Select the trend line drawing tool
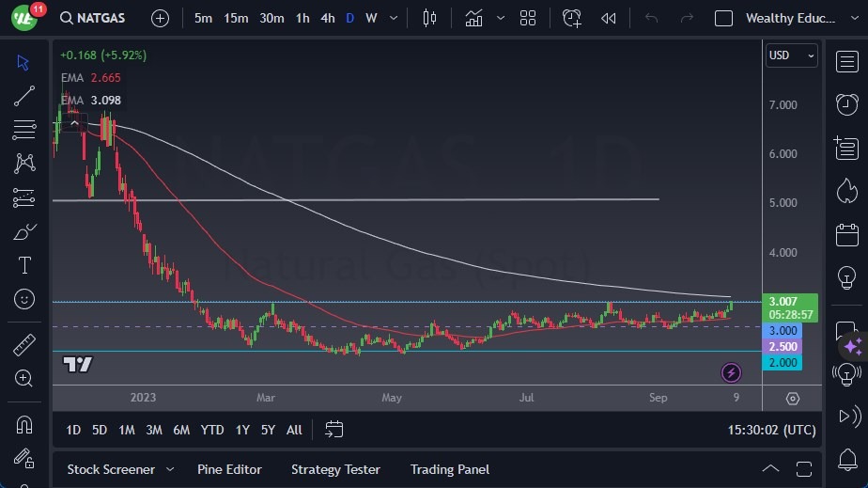The height and width of the screenshot is (488, 868). click(23, 96)
